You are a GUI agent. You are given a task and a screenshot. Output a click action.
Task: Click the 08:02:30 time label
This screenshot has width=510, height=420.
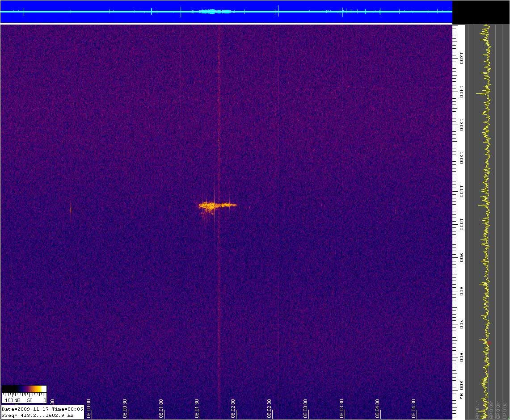coord(270,409)
